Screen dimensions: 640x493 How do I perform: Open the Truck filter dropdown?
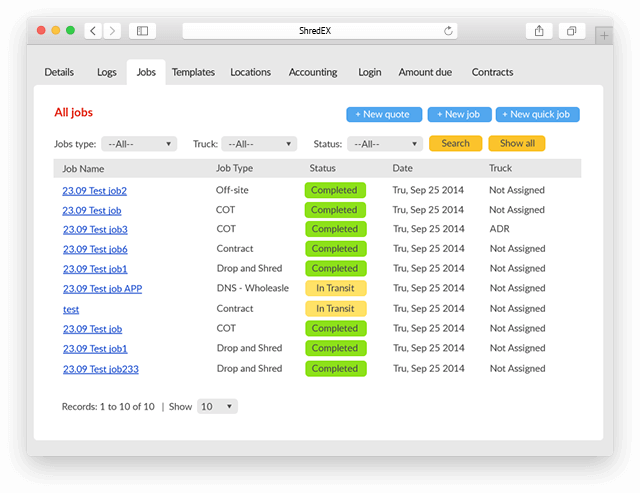pos(259,144)
